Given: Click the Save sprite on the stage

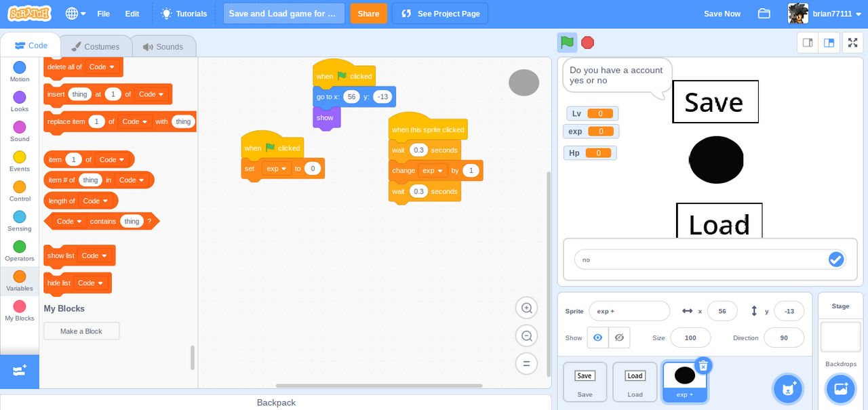Looking at the screenshot, I should click(x=715, y=102).
